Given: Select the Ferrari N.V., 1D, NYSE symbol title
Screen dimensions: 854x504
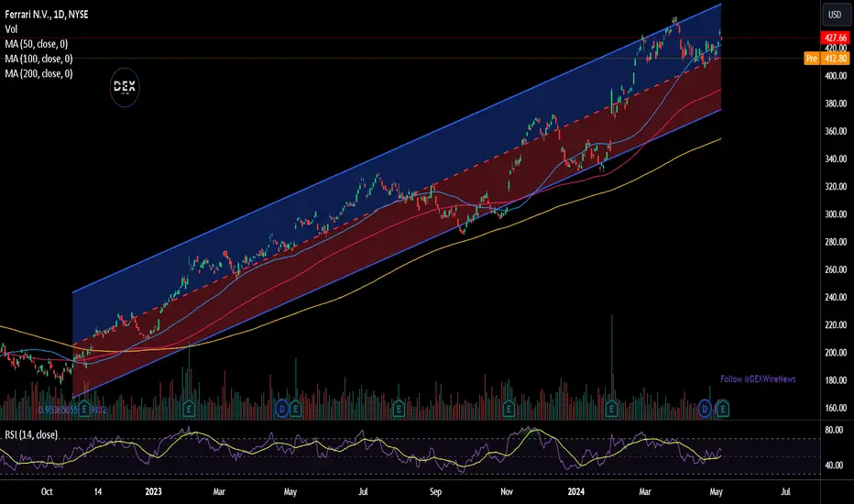Looking at the screenshot, I should tap(47, 15).
